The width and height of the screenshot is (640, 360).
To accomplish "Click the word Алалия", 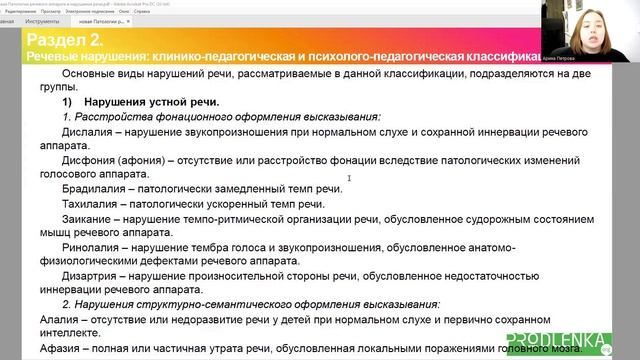I will click(59, 320).
